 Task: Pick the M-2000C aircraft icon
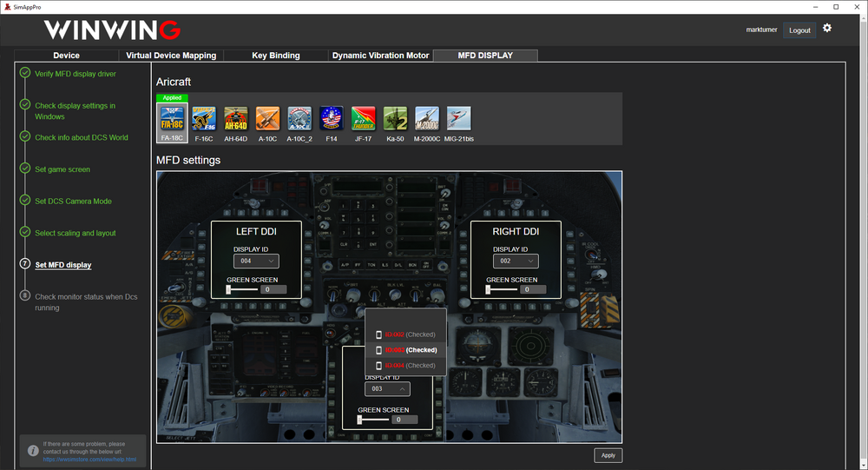(426, 119)
